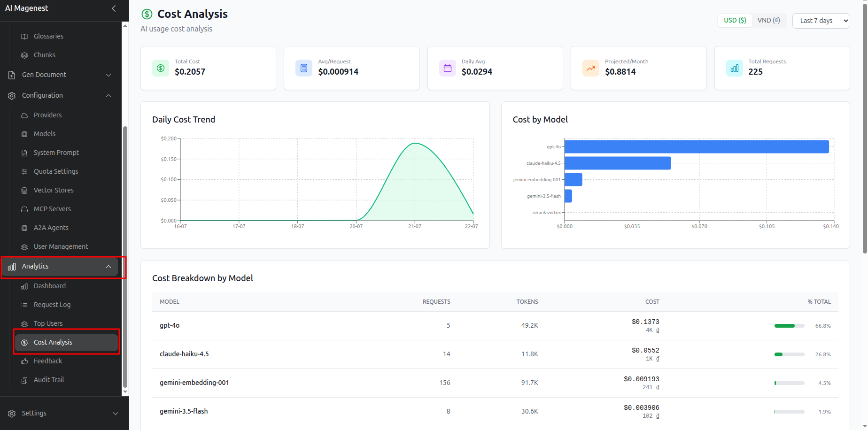The width and height of the screenshot is (868, 430).
Task: Click the Total Cost dollar icon card
Action: (x=161, y=68)
